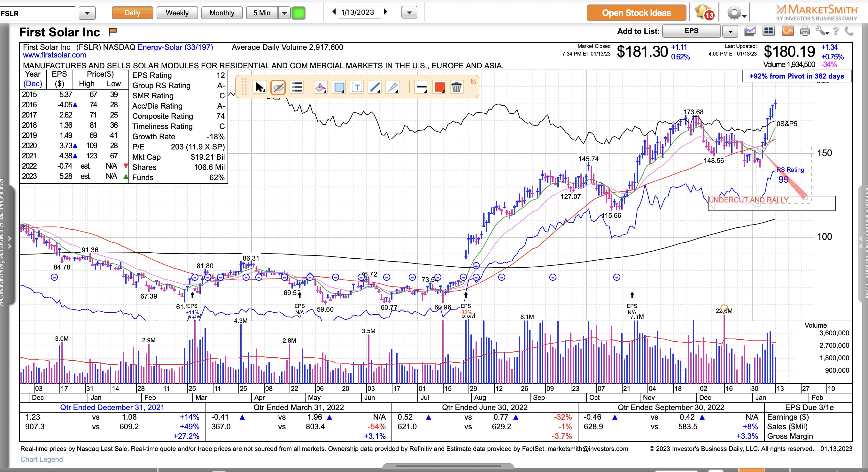Expand the 5 Min interval dropdown
The width and height of the screenshot is (868, 472).
(x=284, y=13)
